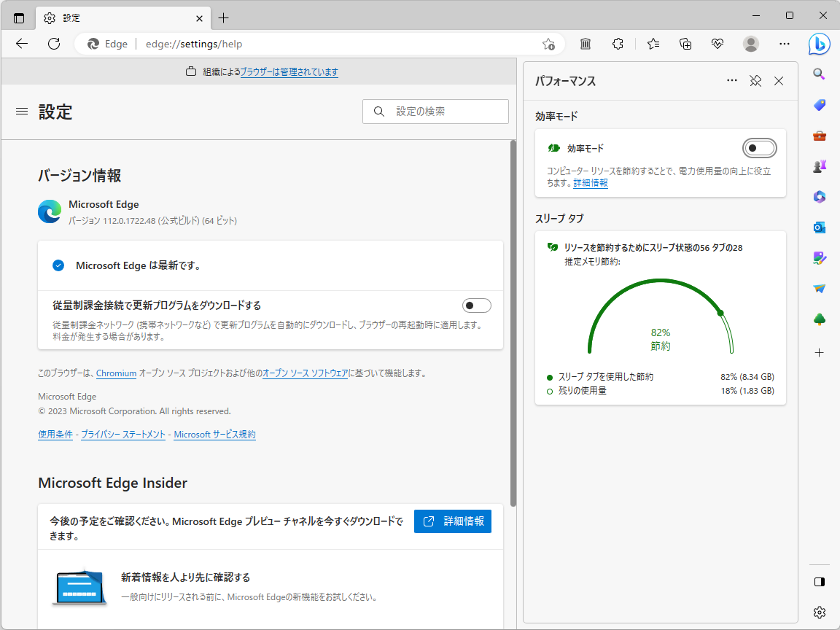Enable downloading updates on metered connections
Screen dimensions: 840x630
pos(477,306)
